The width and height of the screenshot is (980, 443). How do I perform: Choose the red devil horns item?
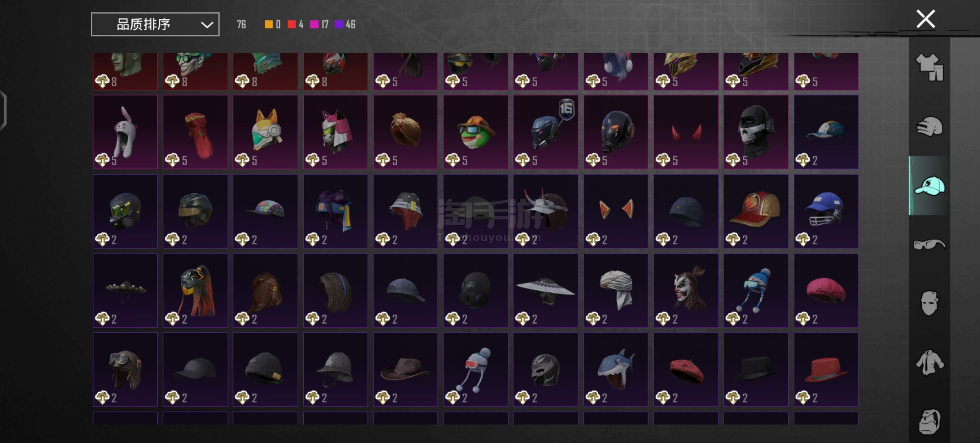(686, 132)
